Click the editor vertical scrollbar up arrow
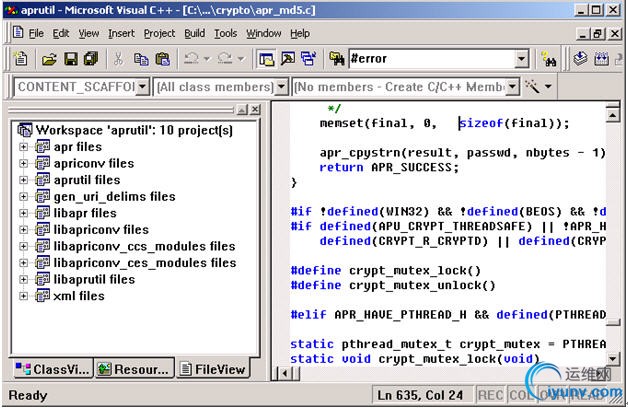628x408 pixels. pyautogui.click(x=613, y=115)
